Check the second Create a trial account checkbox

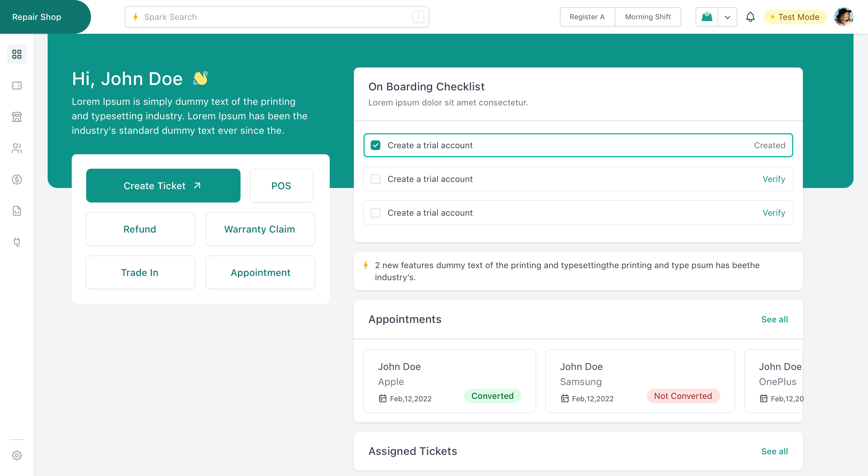[375, 179]
